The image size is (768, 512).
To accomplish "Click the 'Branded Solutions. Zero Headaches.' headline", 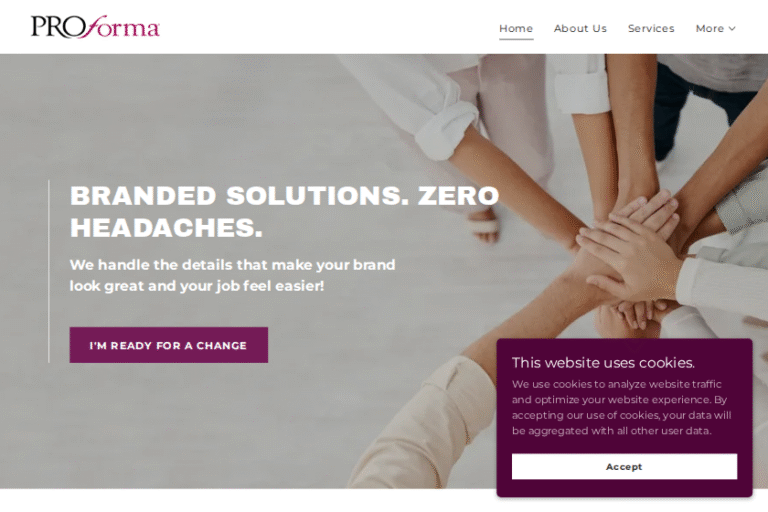I will (x=284, y=212).
